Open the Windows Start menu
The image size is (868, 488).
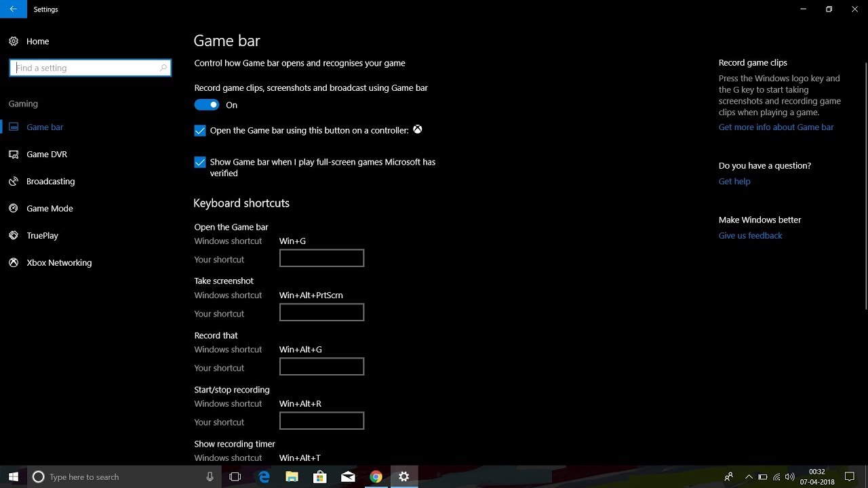point(14,476)
